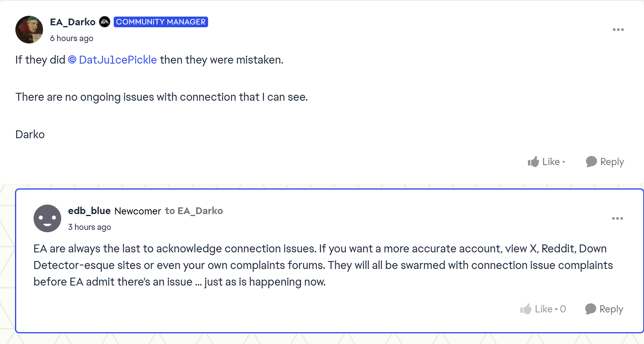Image resolution: width=644 pixels, height=344 pixels.
Task: Click the Like label under EA_Darko's post
Action: click(x=551, y=162)
